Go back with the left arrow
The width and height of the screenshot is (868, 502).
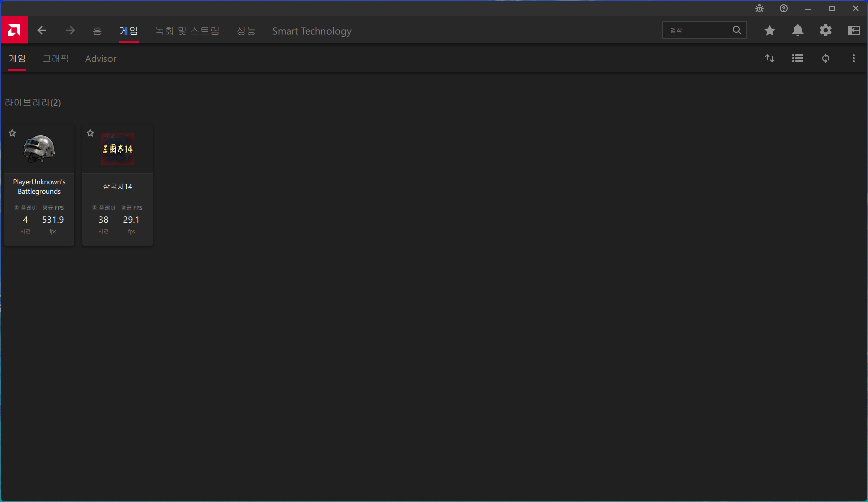pyautogui.click(x=42, y=31)
